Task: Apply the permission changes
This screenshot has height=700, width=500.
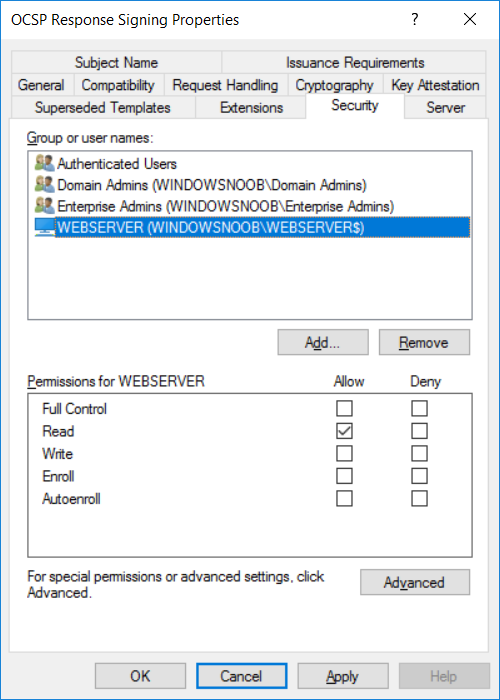Action: [342, 676]
